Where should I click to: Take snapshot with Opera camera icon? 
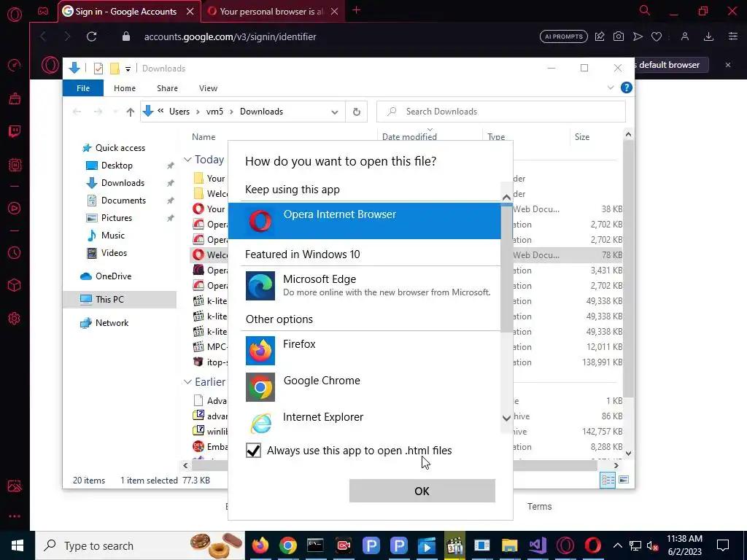pyautogui.click(x=619, y=36)
